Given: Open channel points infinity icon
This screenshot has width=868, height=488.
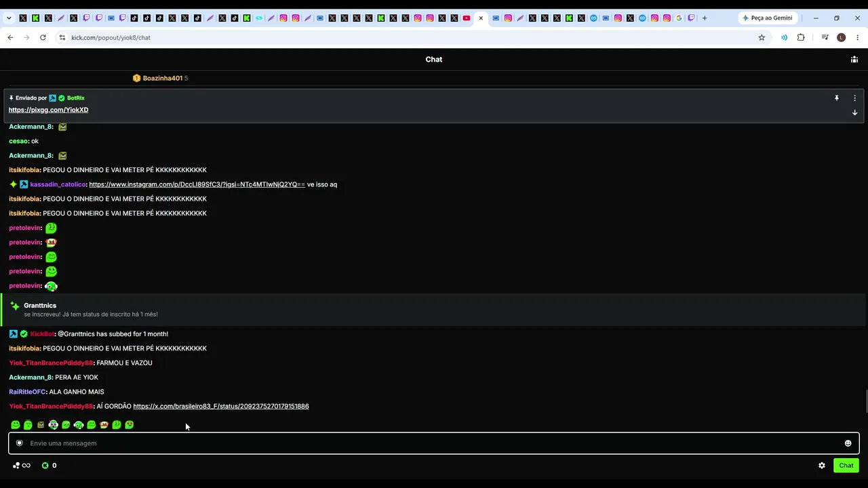Looking at the screenshot, I should click(x=22, y=466).
